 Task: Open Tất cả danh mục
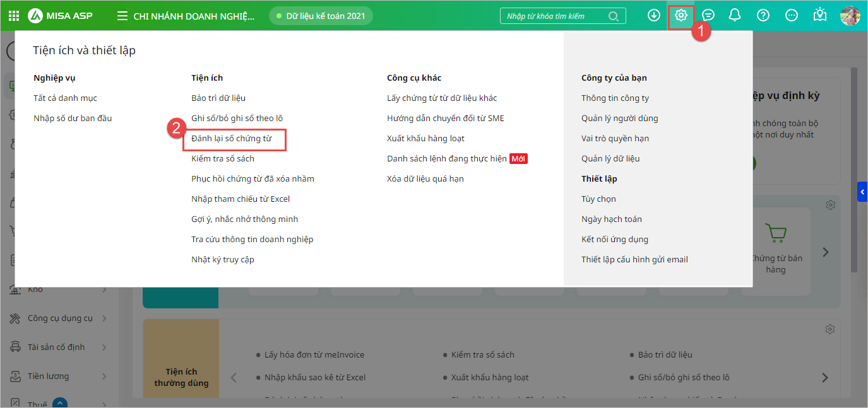pyautogui.click(x=65, y=98)
